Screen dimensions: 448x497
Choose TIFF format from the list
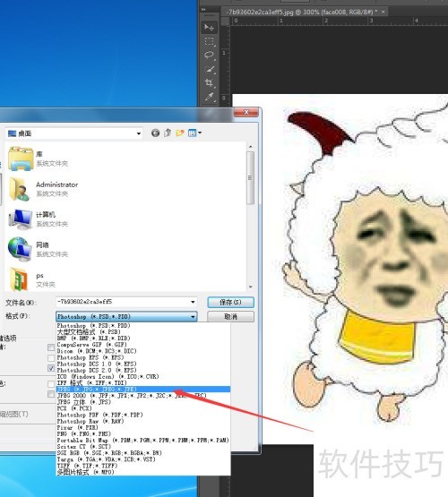coord(143,466)
